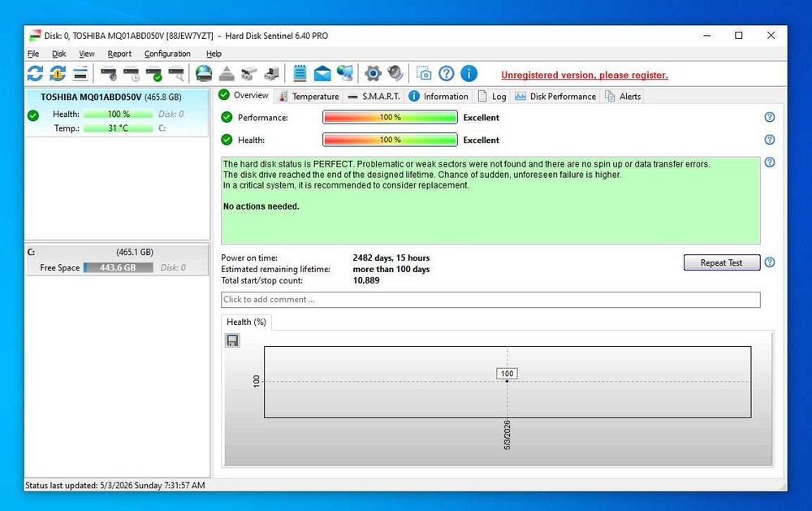Click the more than 100 days lifetime value
812x511 pixels.
point(391,269)
